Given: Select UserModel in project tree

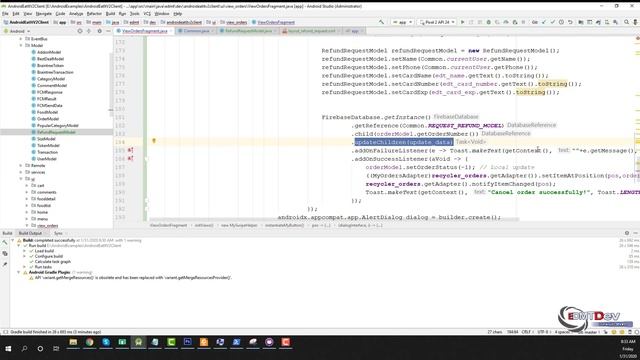Looking at the screenshot, I should click(47, 159).
